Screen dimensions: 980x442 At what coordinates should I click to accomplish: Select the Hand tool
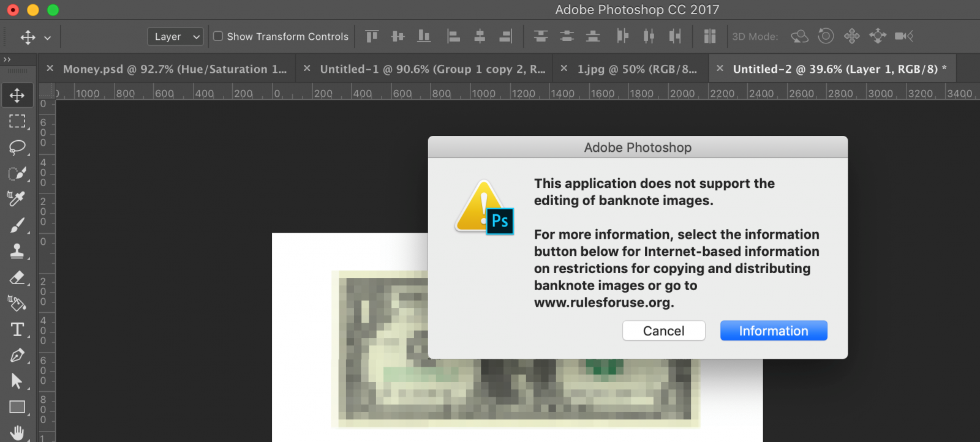pos(17,432)
